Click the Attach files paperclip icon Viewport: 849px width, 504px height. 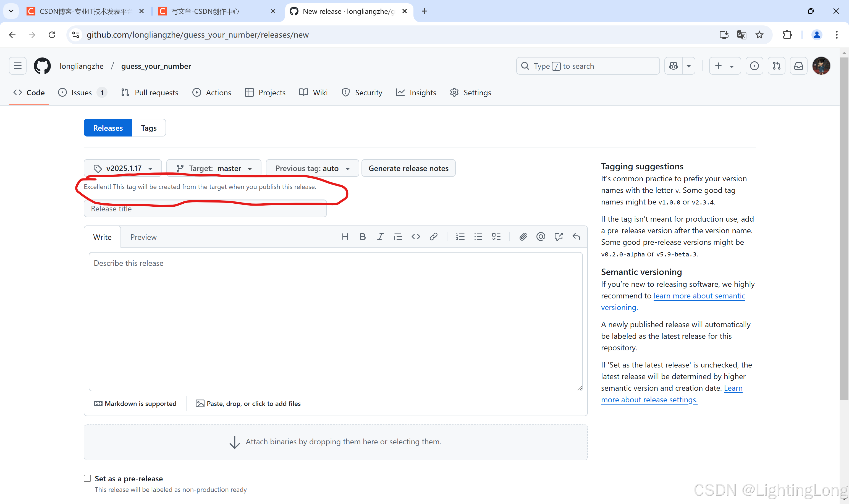coord(523,237)
